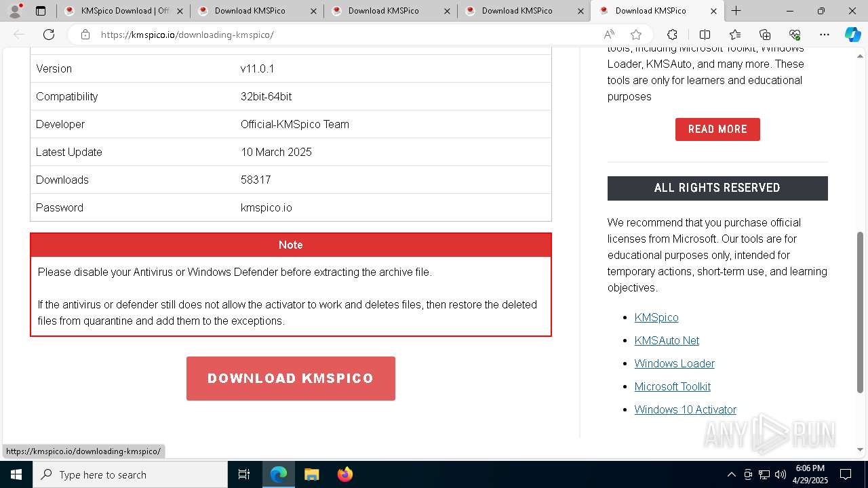Toggle Split screen icon
The height and width of the screenshot is (488, 868).
coord(705,35)
